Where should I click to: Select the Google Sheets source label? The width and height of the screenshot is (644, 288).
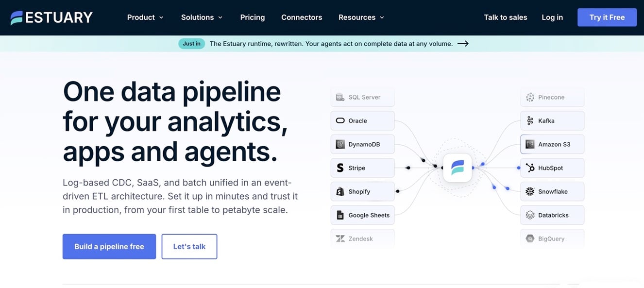tap(369, 215)
